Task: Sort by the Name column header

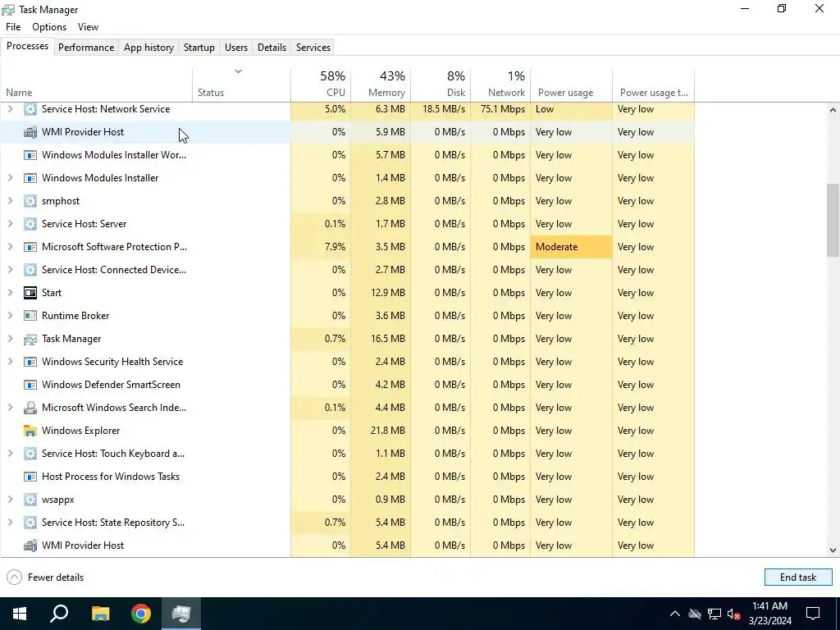Action: click(x=97, y=84)
